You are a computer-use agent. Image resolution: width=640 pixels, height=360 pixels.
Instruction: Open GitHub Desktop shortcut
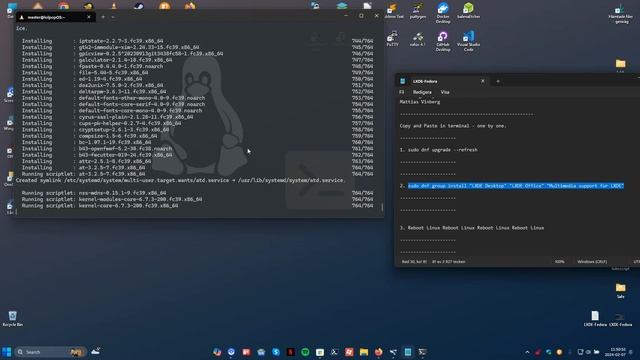tap(443, 41)
